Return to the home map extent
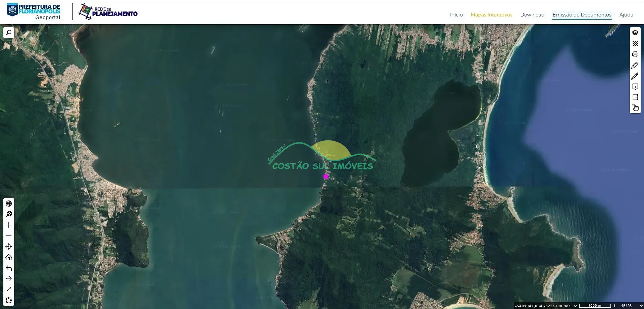Viewport: 644px width, 309px height. [x=9, y=257]
